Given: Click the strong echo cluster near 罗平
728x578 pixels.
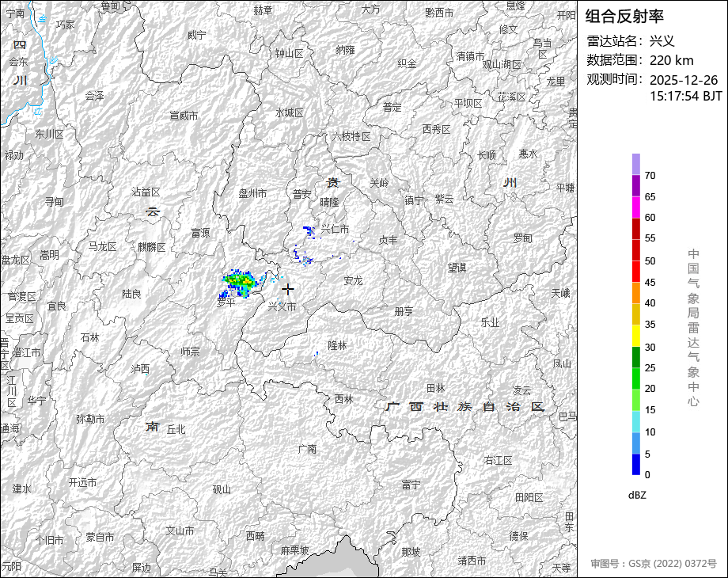Looking at the screenshot, I should click(x=239, y=283).
